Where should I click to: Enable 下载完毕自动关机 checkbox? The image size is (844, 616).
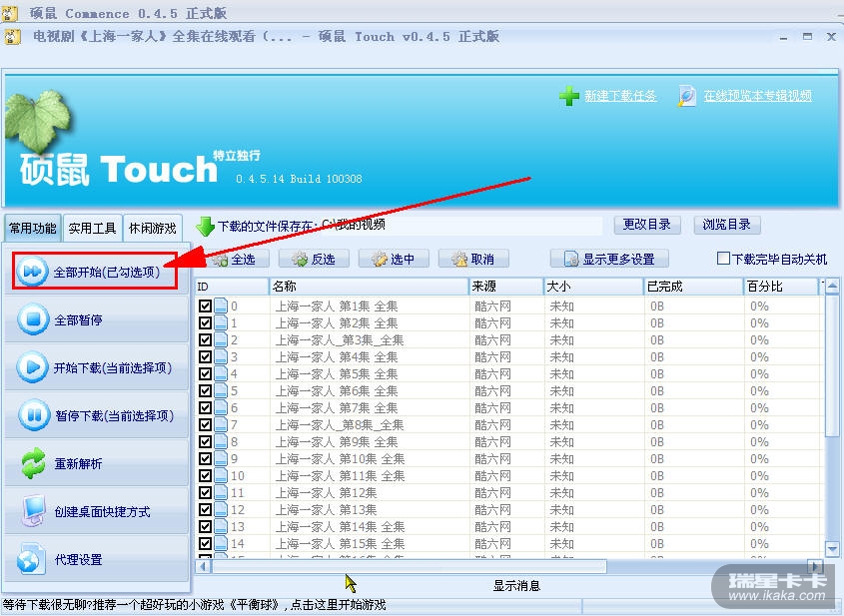click(x=723, y=259)
